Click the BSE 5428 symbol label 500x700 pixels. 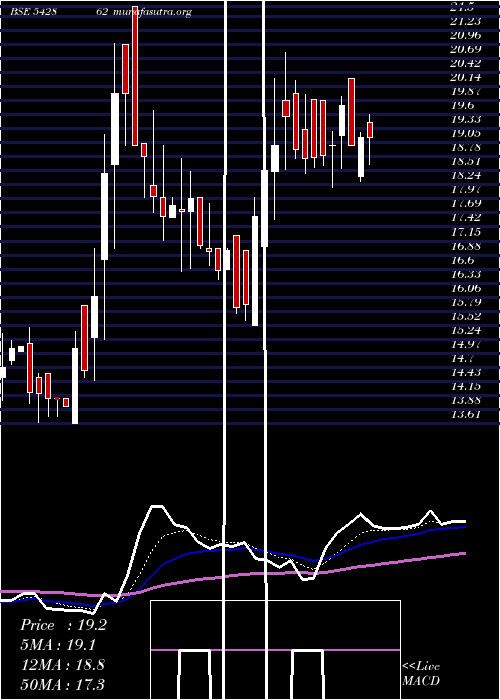coord(33,12)
